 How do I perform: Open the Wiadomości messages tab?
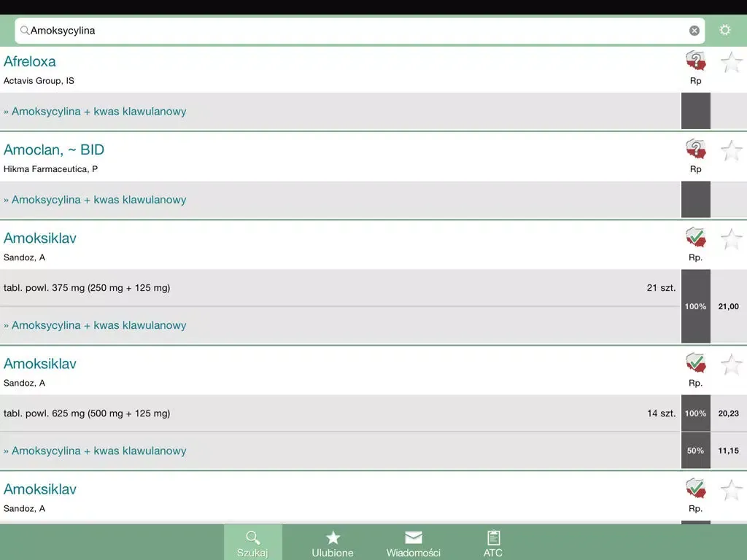tap(413, 542)
